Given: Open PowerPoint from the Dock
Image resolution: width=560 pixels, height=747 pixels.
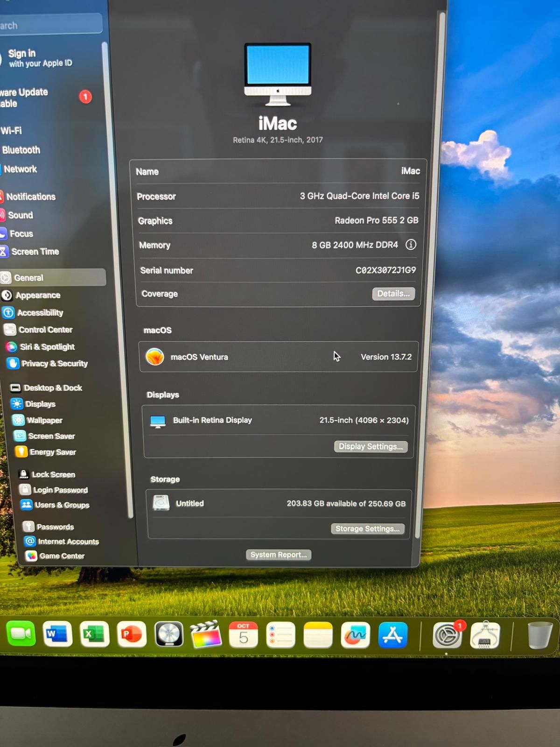Looking at the screenshot, I should [132, 634].
